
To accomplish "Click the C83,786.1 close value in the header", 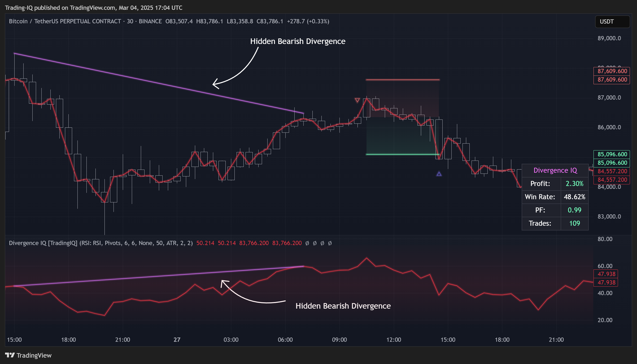I will (270, 21).
